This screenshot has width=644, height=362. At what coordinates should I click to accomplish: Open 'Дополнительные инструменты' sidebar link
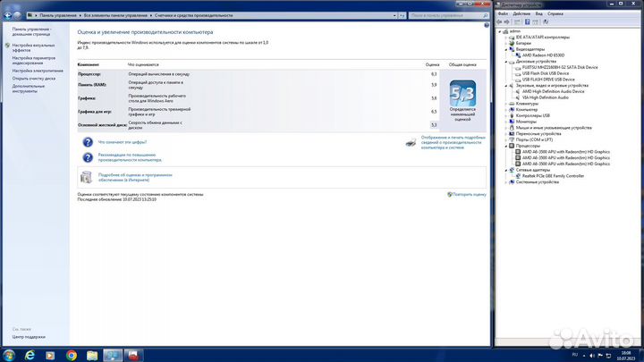tap(29, 88)
